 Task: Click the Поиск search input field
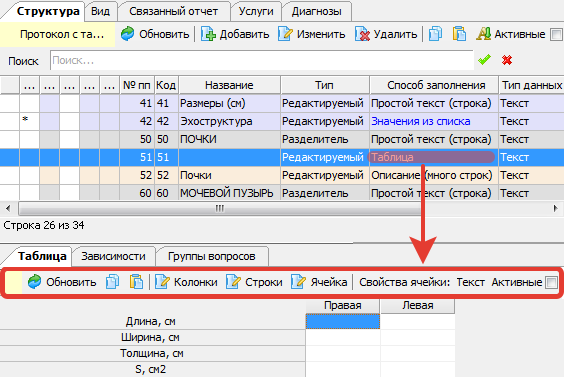262,60
